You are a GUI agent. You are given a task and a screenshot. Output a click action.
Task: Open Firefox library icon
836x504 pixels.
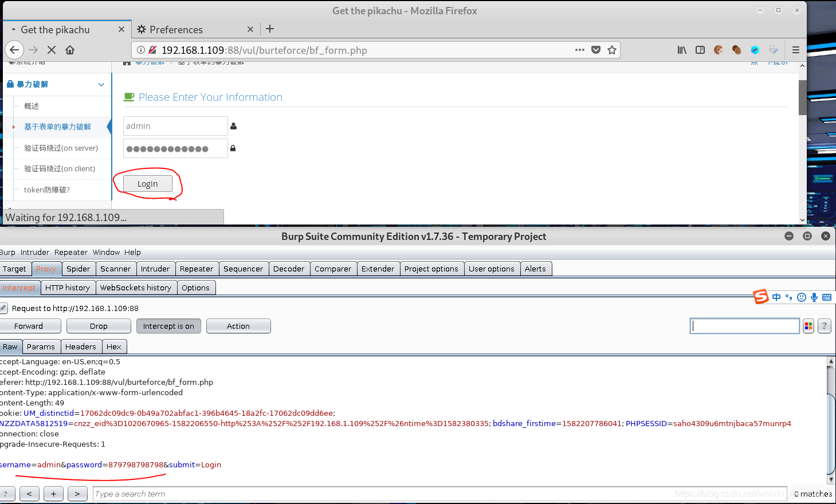pyautogui.click(x=682, y=50)
